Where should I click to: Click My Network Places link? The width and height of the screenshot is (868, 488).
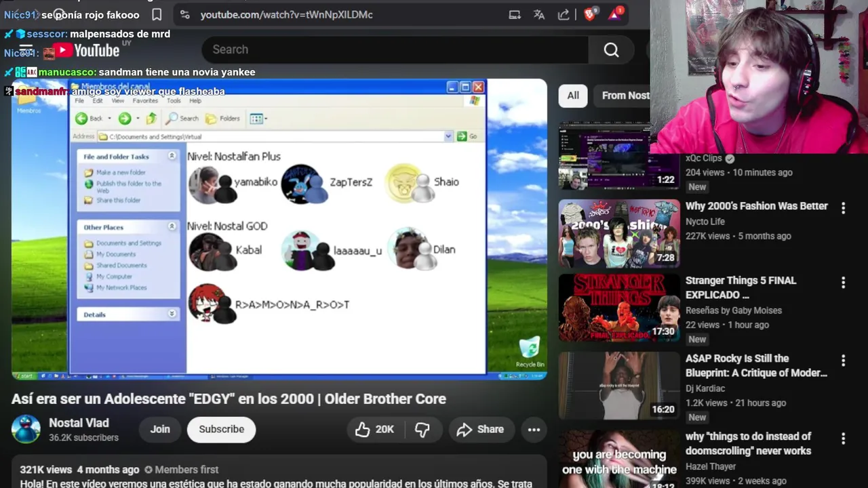tap(121, 287)
